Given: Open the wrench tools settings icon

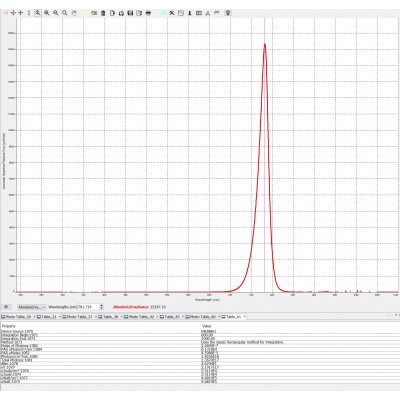Looking at the screenshot, I should 172,13.
